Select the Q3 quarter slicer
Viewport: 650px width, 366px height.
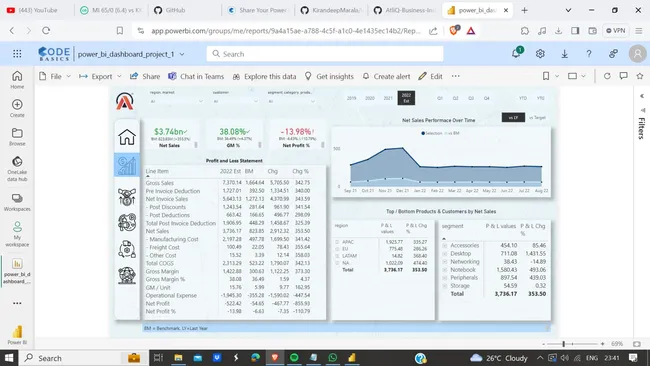pyautogui.click(x=471, y=98)
